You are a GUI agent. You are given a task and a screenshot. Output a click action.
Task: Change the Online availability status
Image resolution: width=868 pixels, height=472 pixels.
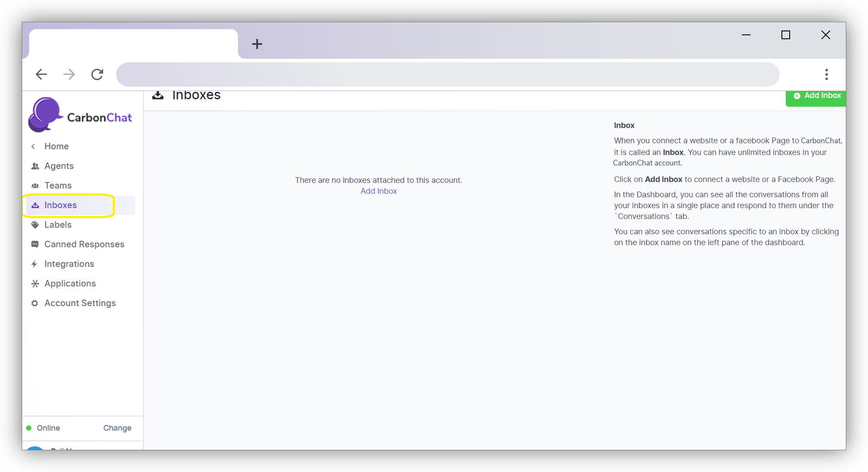(x=117, y=428)
